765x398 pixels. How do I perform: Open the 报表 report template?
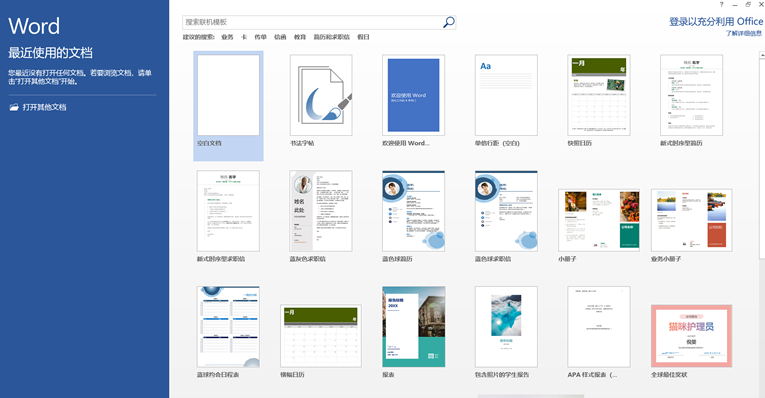413,327
